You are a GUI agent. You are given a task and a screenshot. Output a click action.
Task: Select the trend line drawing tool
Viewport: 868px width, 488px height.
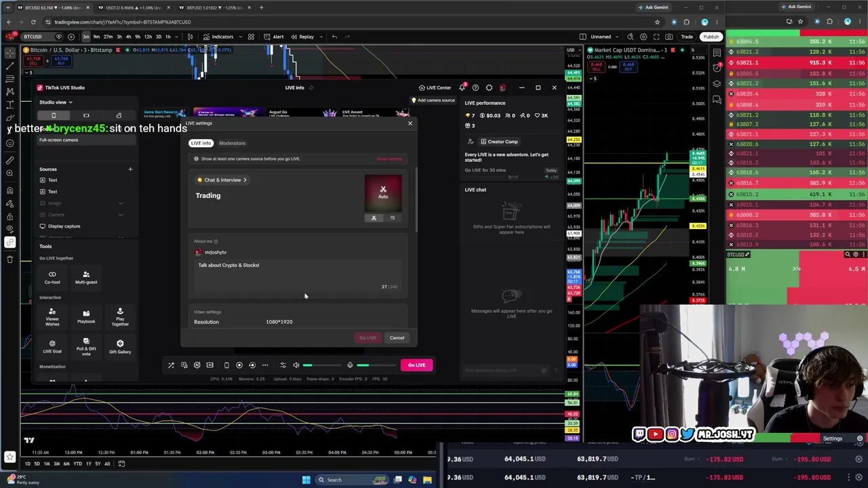pos(9,66)
